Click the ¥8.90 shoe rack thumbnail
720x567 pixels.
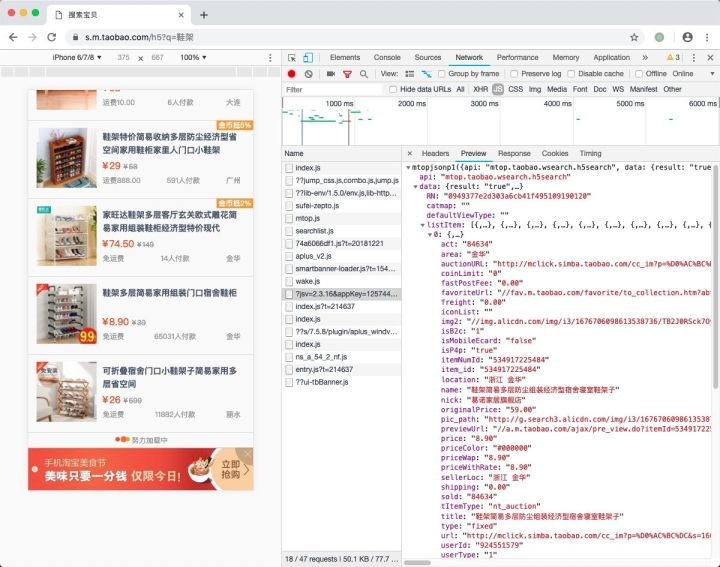[x=67, y=314]
